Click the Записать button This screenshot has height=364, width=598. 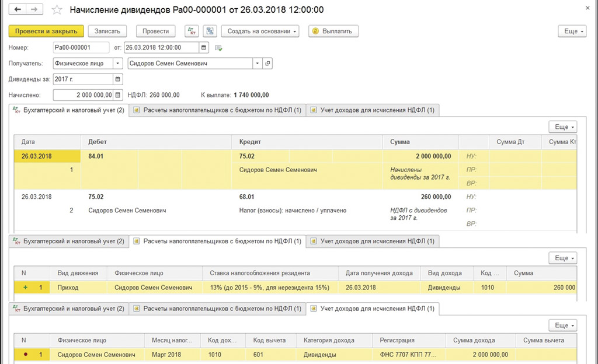(x=107, y=32)
